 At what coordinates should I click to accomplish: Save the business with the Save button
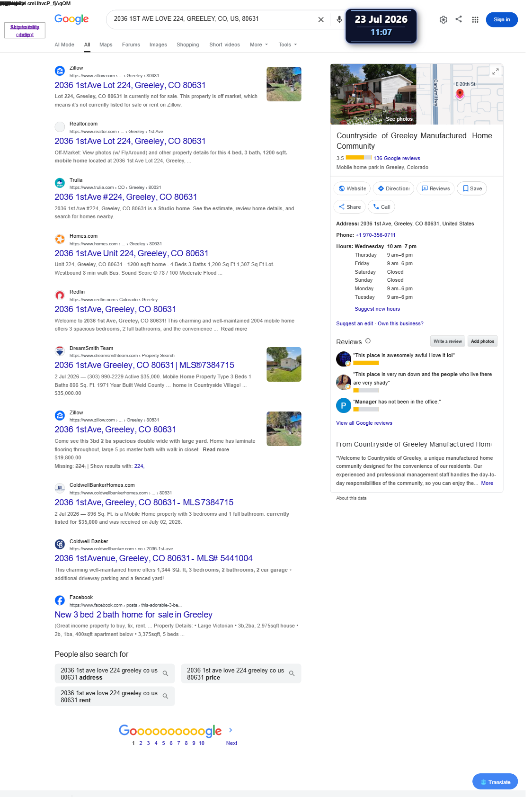point(472,188)
